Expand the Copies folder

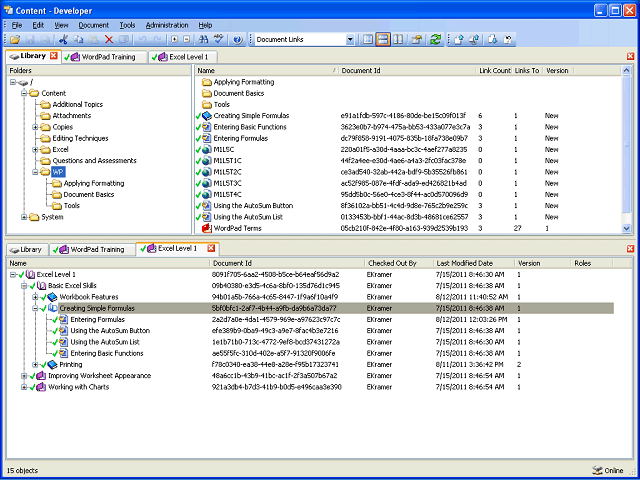(x=35, y=127)
